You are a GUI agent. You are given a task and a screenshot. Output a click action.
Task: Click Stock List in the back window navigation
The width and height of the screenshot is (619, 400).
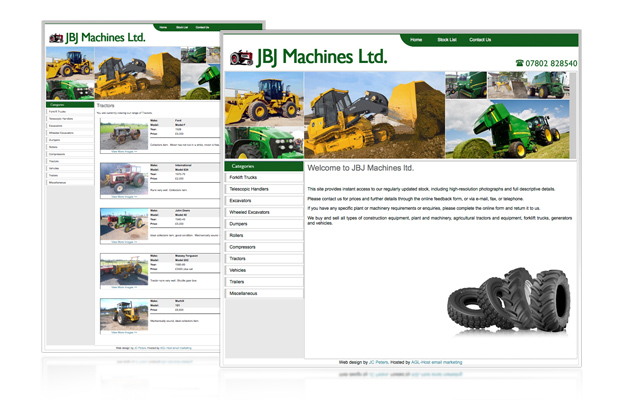pos(182,27)
